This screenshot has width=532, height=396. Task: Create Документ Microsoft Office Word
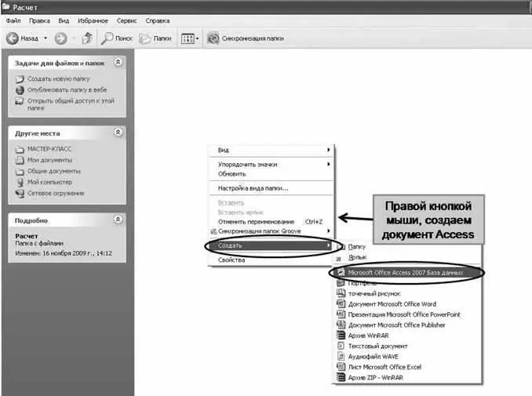(407, 304)
